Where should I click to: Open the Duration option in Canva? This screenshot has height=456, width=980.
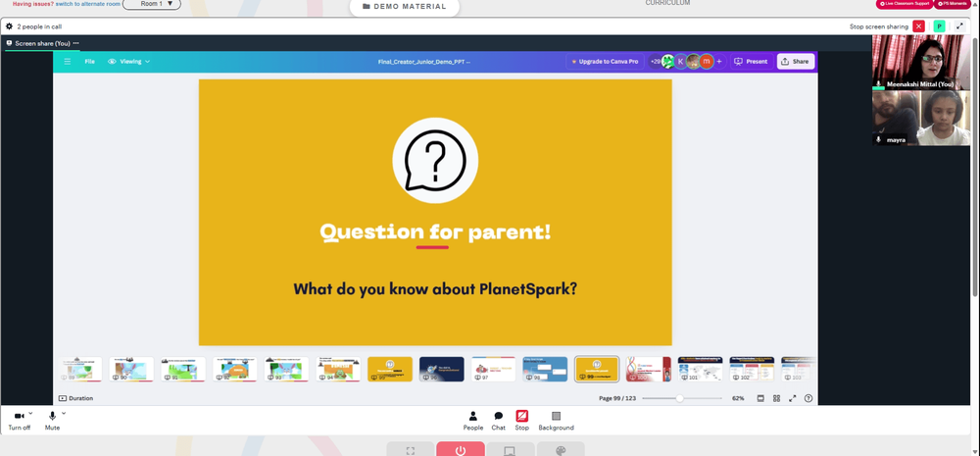(x=75, y=398)
